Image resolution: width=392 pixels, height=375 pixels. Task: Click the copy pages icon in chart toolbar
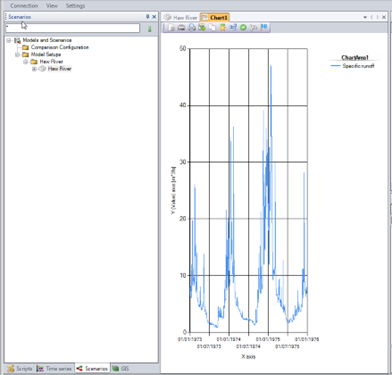click(212, 27)
